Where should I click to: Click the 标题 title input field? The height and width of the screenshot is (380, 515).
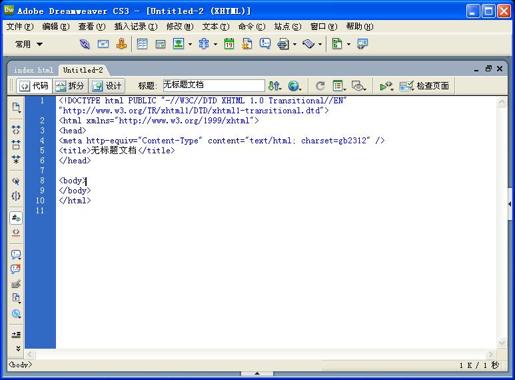pos(213,85)
